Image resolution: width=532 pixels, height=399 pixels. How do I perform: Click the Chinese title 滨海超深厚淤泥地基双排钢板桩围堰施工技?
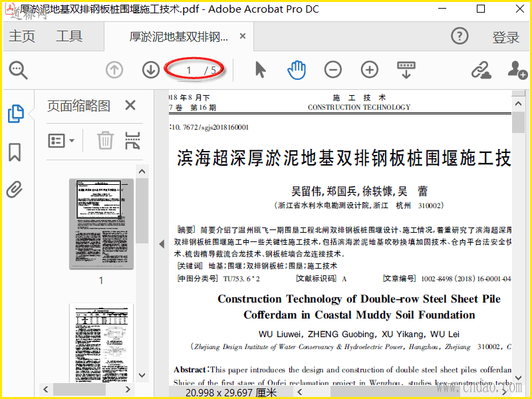(x=344, y=158)
